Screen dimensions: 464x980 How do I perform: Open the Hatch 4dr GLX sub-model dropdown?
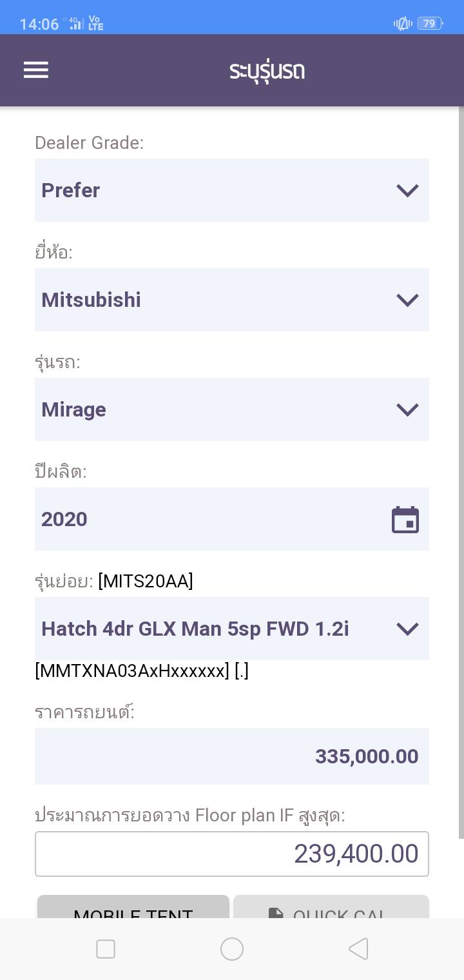click(232, 629)
